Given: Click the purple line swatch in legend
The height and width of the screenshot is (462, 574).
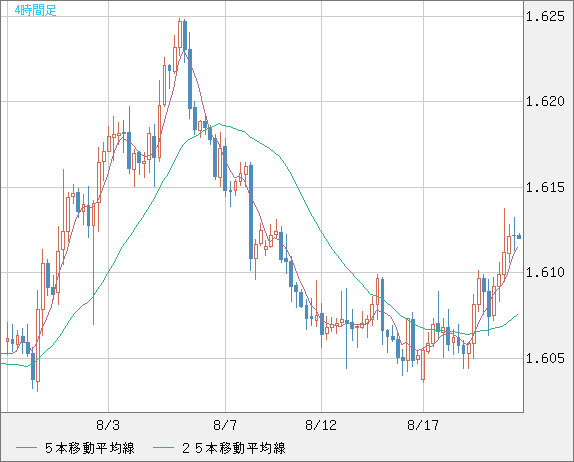Looking at the screenshot, I should tap(26, 448).
